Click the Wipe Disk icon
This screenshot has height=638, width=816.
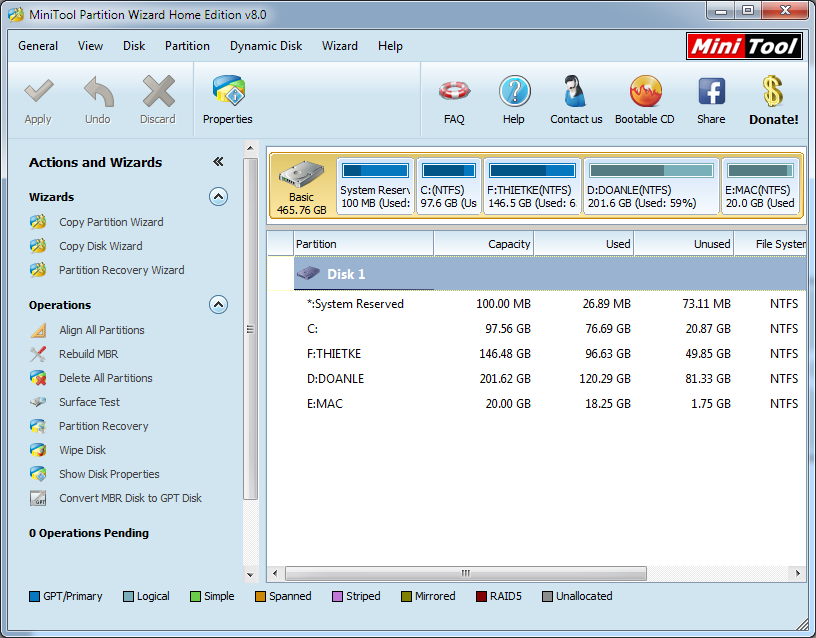pos(38,450)
